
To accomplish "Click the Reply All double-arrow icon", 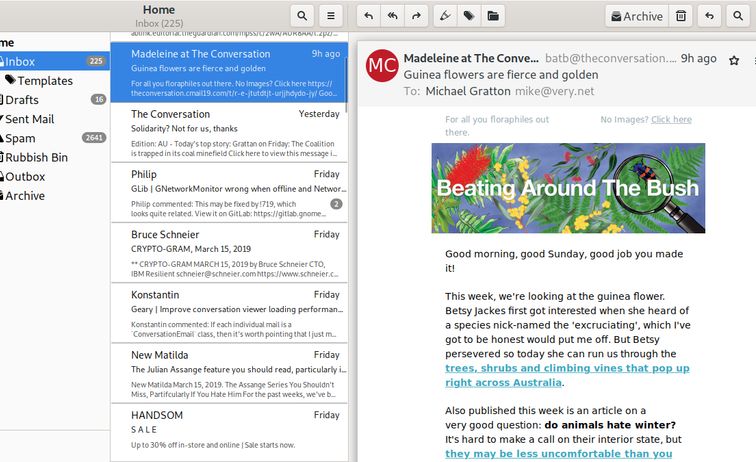I will coord(393,16).
